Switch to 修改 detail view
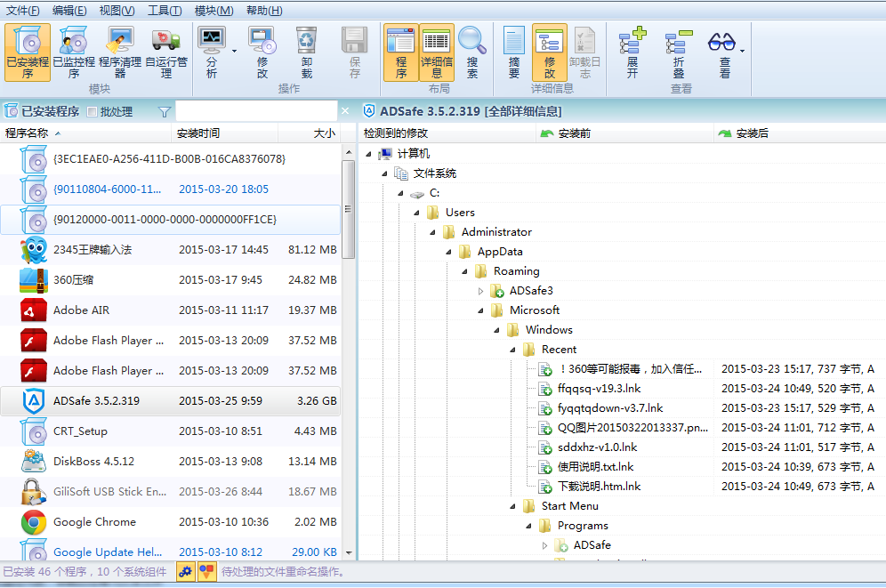Screen dimensions: 886x588 (x=549, y=52)
